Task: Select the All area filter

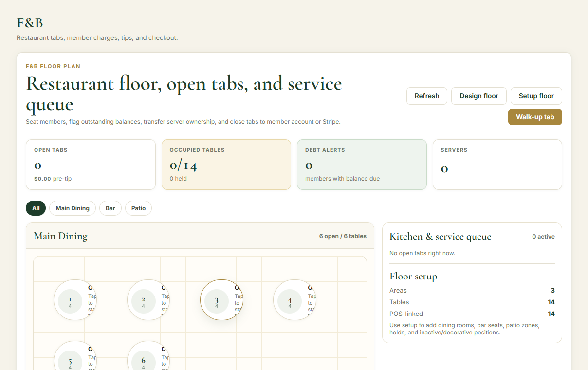Action: (x=36, y=208)
